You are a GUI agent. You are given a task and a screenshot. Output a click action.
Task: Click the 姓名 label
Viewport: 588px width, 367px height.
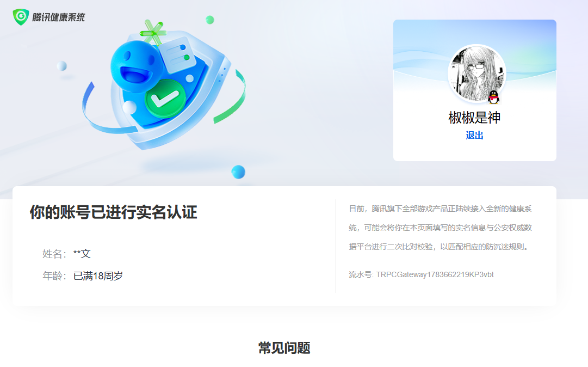[54, 254]
